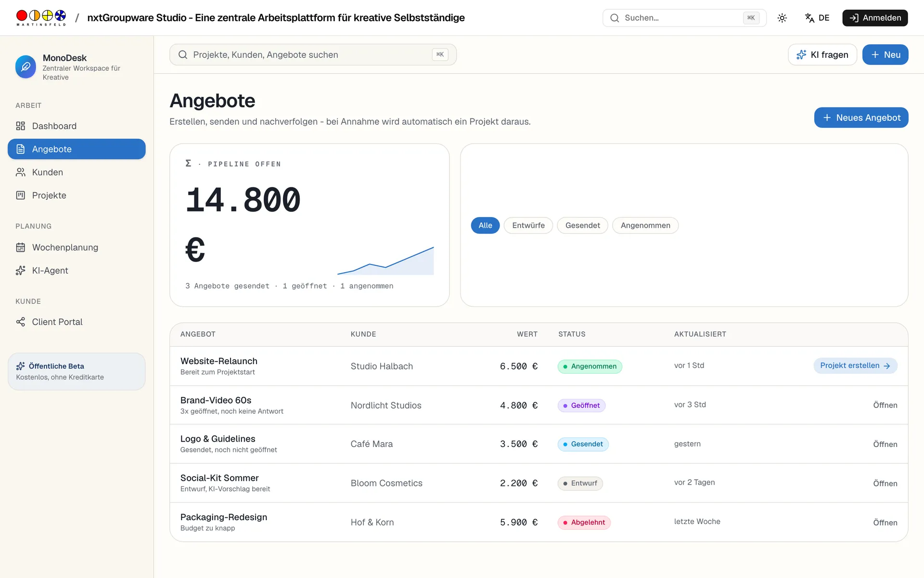Click the WERT column header
924x578 pixels.
point(527,334)
